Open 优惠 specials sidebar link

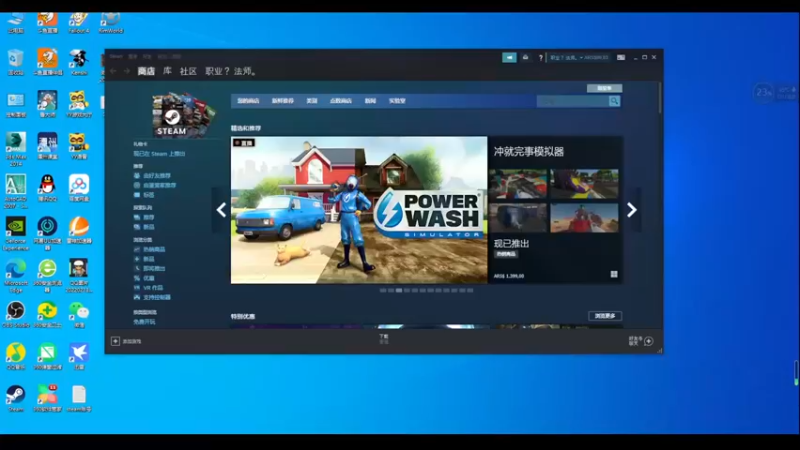pos(148,278)
